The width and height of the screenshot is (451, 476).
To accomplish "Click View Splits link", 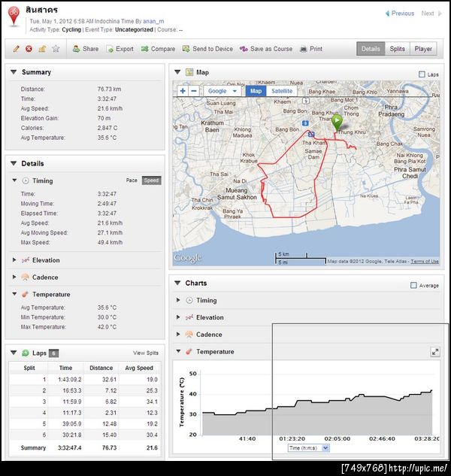I will pyautogui.click(x=146, y=353).
